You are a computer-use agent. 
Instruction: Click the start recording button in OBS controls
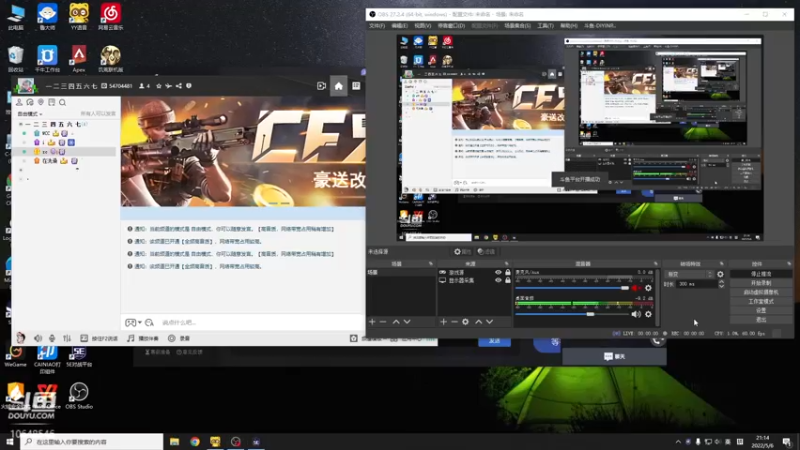pos(761,283)
